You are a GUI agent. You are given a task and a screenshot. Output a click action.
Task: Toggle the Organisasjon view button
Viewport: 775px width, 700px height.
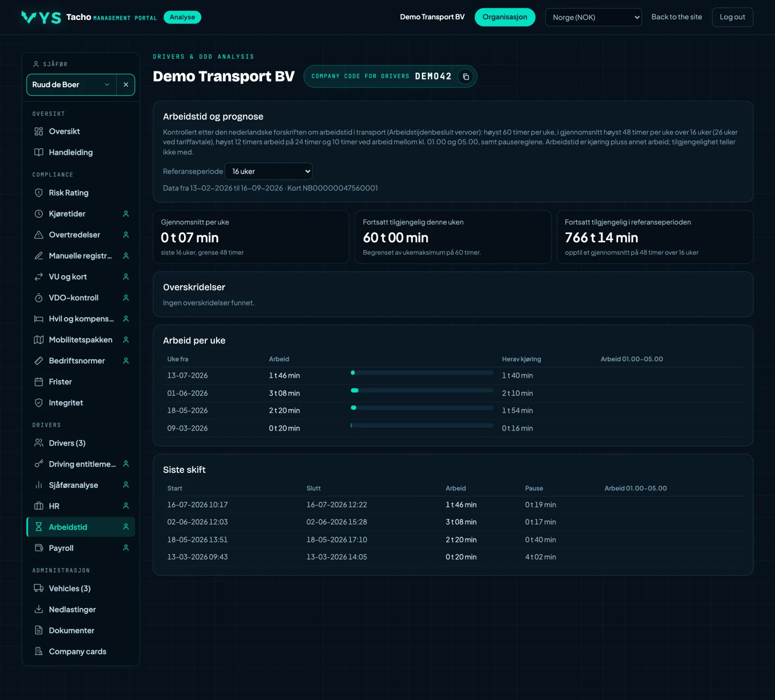coord(505,17)
